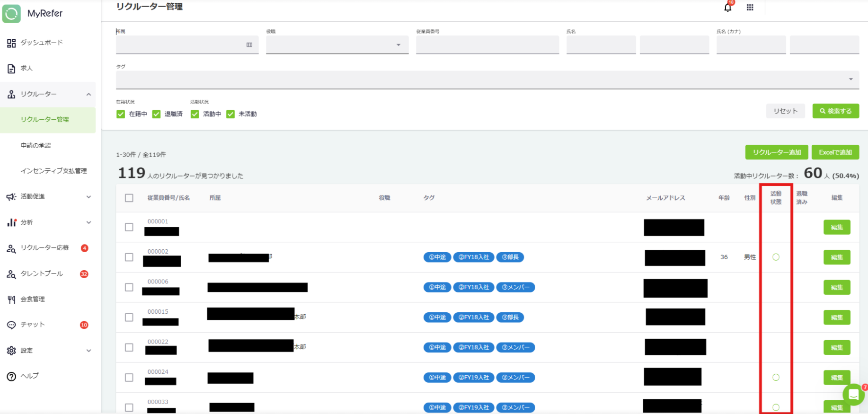
Task: Open インセンティブ支払管理 in sidebar
Action: [53, 171]
